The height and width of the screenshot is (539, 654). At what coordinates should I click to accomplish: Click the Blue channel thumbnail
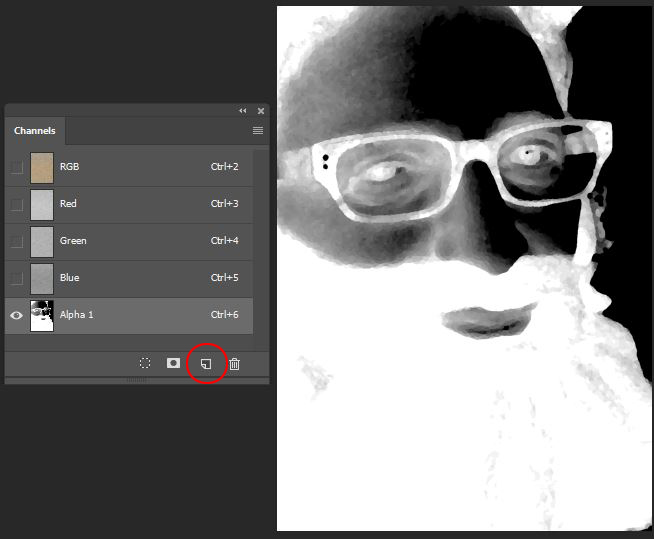point(42,278)
